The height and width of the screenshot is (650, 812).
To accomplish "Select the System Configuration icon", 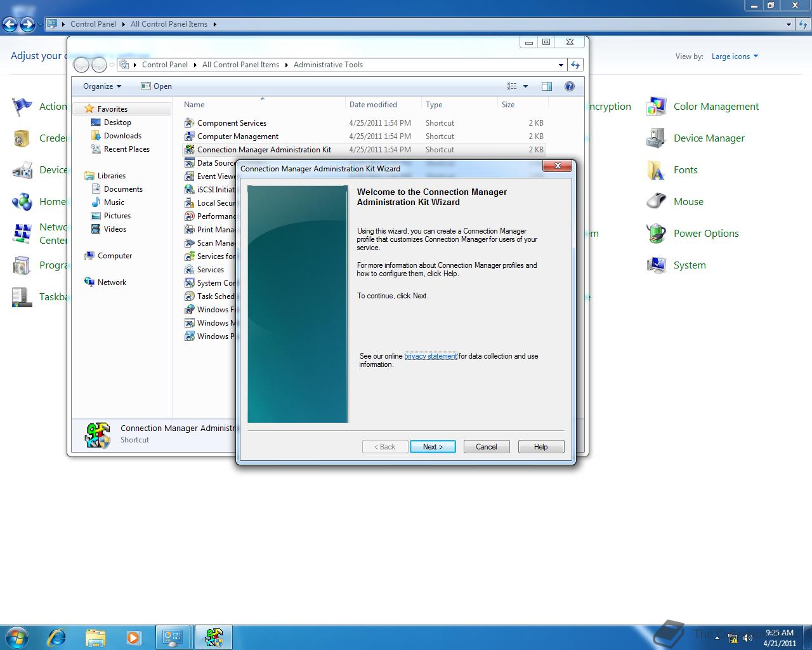I will (189, 282).
